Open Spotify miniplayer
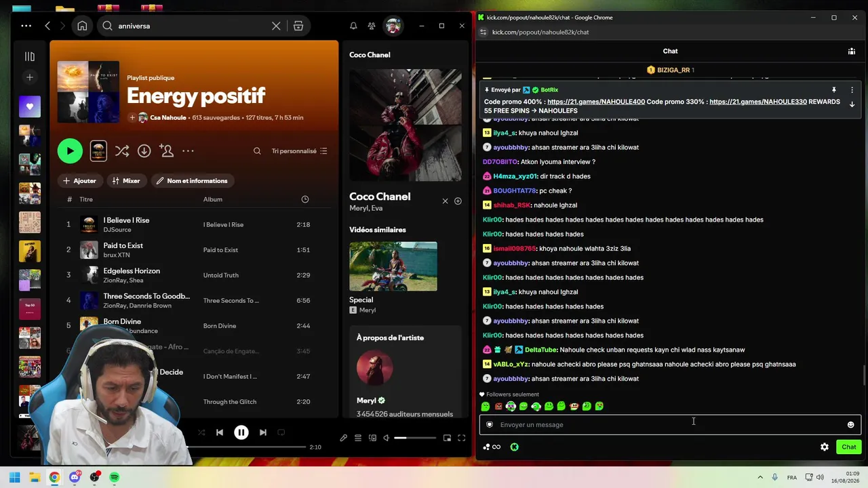868x488 pixels. [447, 438]
